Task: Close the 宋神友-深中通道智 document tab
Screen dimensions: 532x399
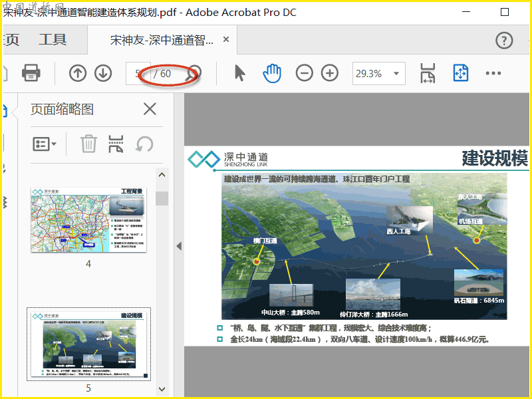Action: point(226,40)
